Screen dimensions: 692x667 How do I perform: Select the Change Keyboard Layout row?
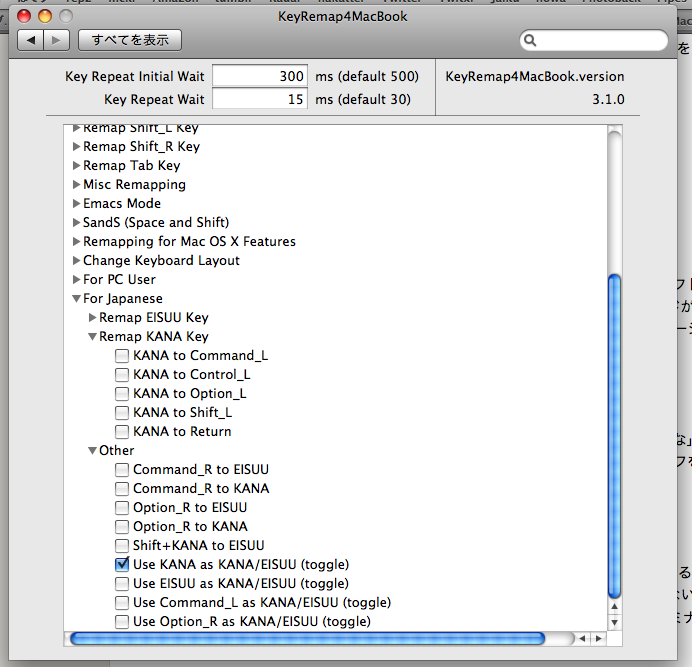coord(161,261)
